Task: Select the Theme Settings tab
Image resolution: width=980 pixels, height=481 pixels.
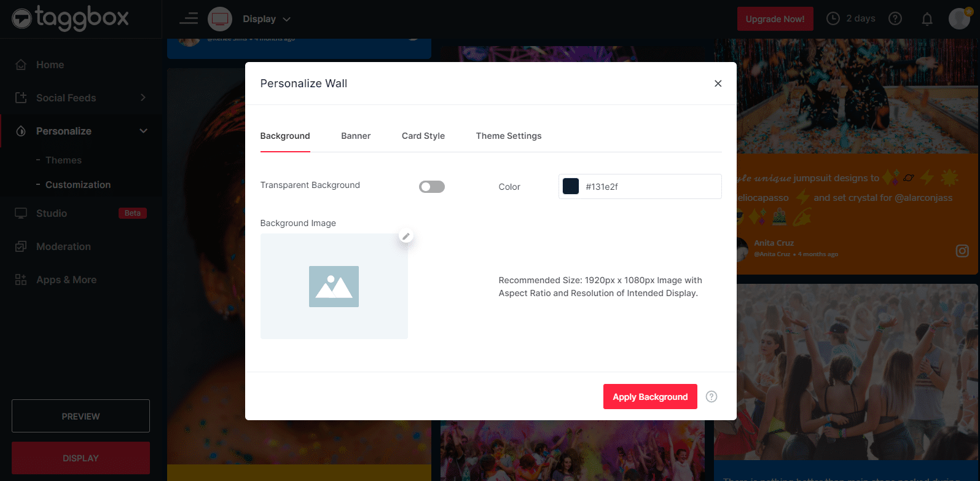Action: coord(509,136)
